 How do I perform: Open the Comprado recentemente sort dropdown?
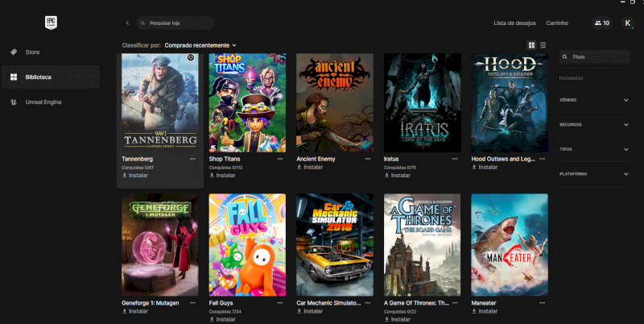coord(200,45)
